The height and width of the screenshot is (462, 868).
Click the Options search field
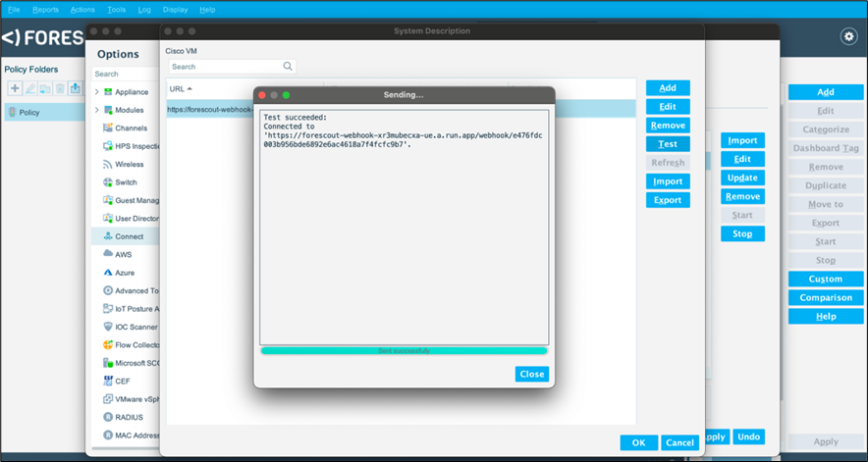pos(127,74)
